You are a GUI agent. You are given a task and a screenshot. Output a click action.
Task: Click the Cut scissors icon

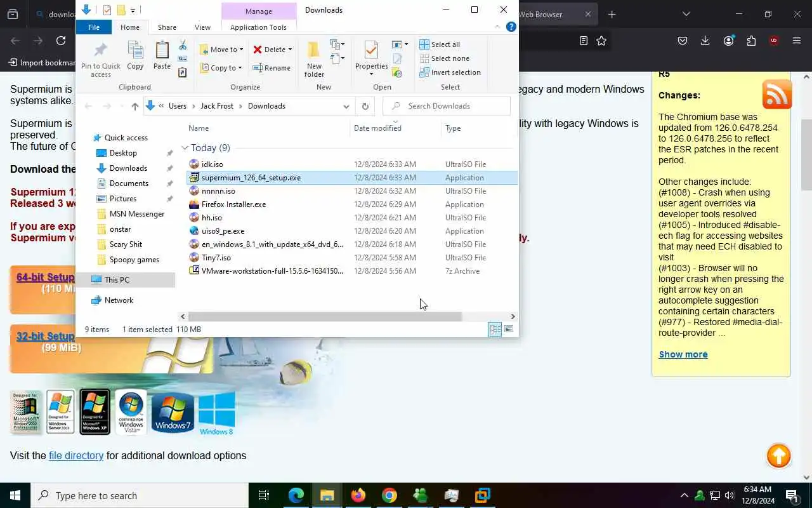point(183,46)
